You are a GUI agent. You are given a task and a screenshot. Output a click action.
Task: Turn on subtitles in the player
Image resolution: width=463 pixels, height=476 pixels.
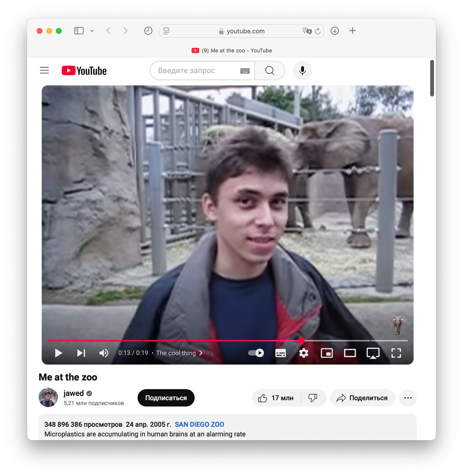click(281, 353)
